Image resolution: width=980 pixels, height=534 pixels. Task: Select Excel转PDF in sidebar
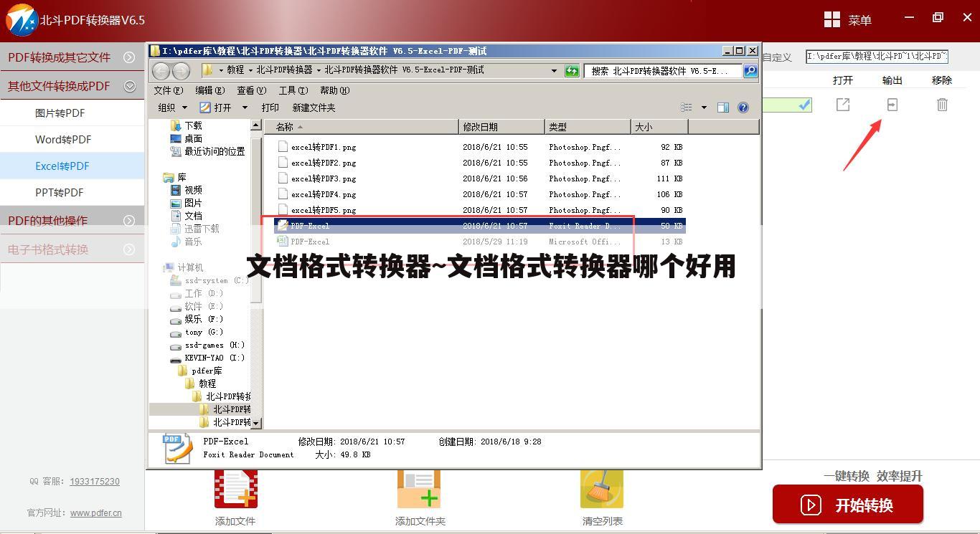click(x=72, y=166)
